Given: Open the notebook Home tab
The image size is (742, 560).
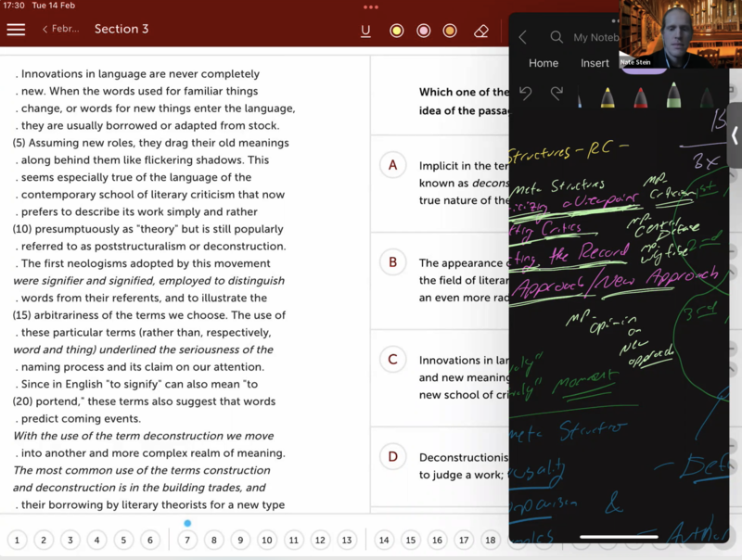Looking at the screenshot, I should 544,63.
